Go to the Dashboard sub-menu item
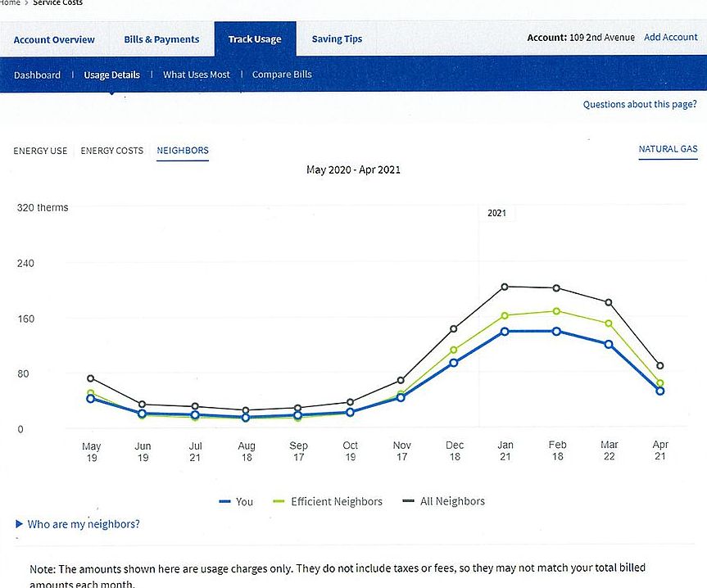This screenshot has height=588, width=707. click(37, 75)
